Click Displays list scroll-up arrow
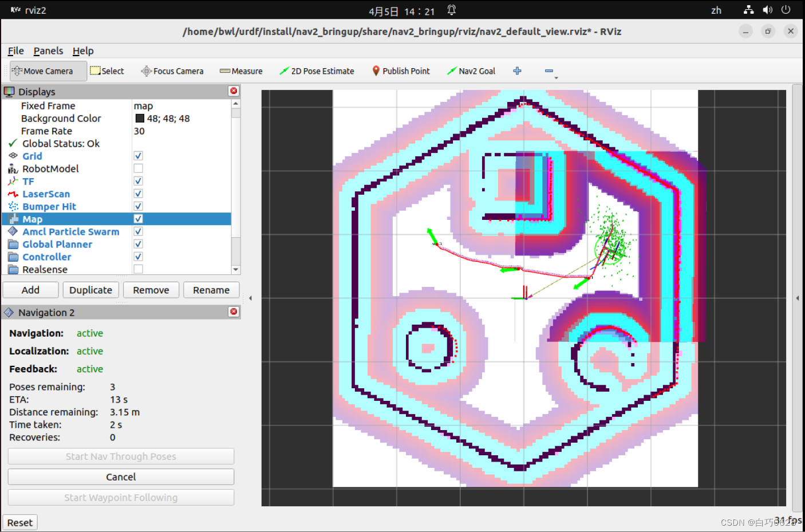 tap(236, 104)
